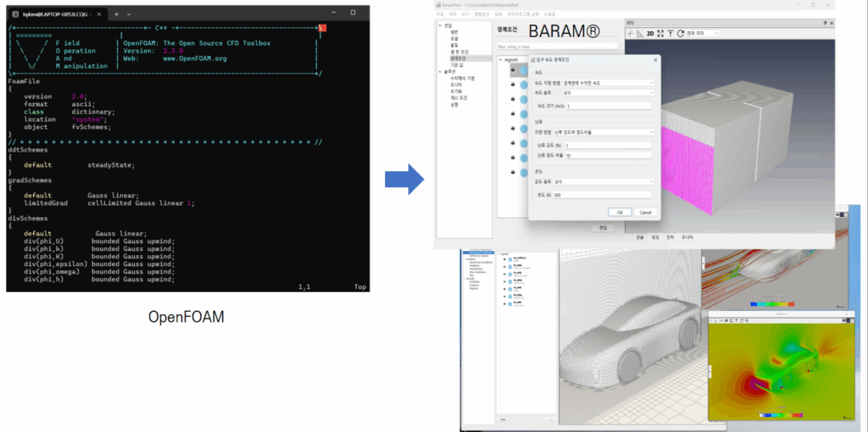Open the 속도 지정 방법 dropdown
The image size is (868, 432).
[608, 82]
